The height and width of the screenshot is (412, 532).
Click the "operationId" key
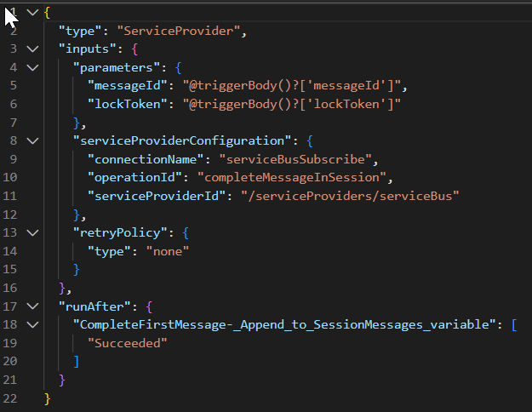coord(134,177)
